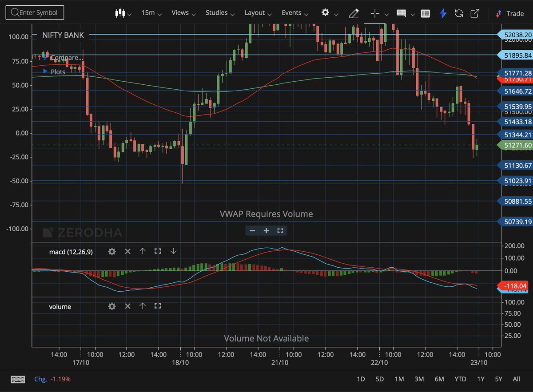The image size is (533, 392).
Task: Click the 51433.18 price level tag
Action: click(515, 122)
